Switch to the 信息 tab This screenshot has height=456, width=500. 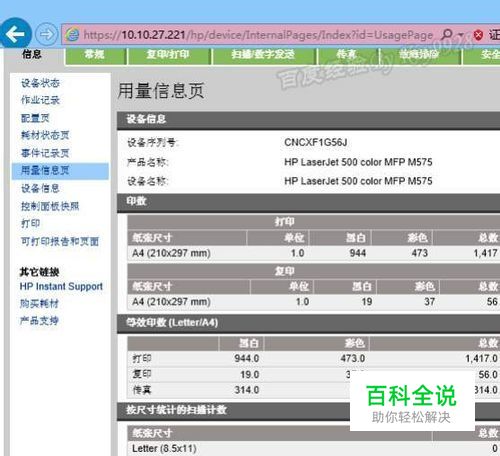click(32, 54)
